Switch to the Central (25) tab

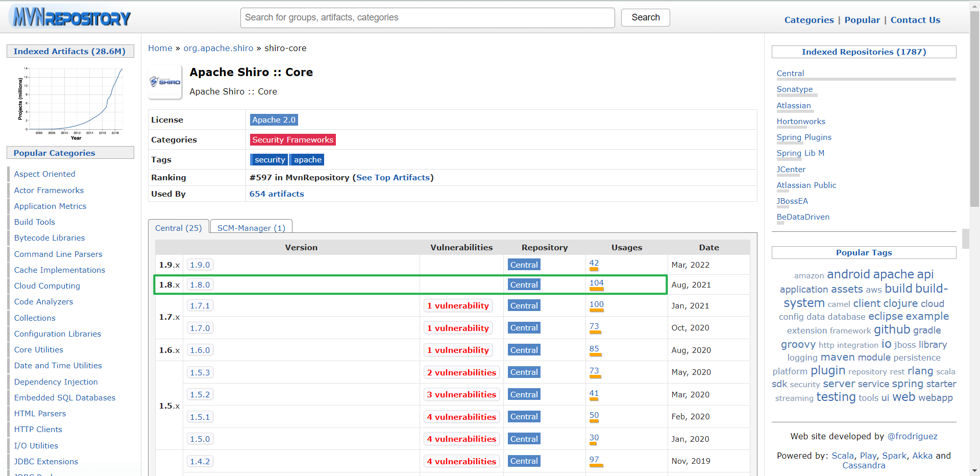179,228
